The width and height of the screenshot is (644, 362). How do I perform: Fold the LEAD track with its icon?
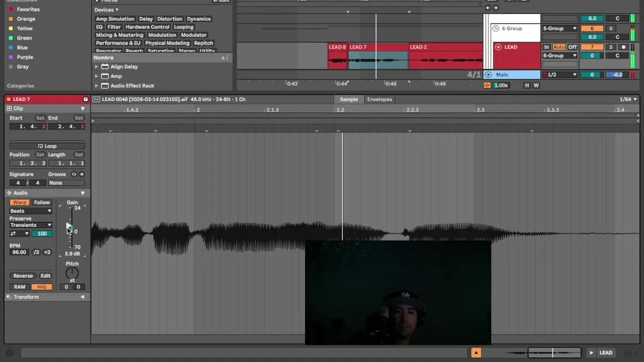click(x=498, y=47)
